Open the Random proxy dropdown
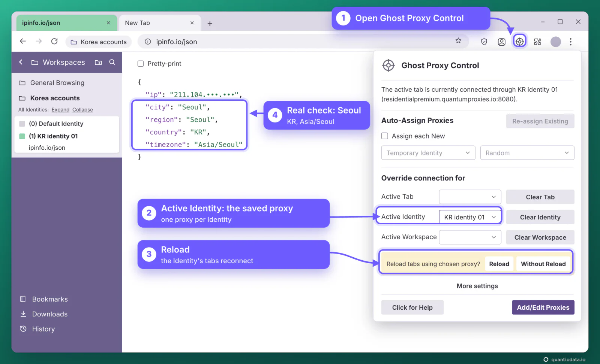Image resolution: width=600 pixels, height=364 pixels. [x=527, y=153]
